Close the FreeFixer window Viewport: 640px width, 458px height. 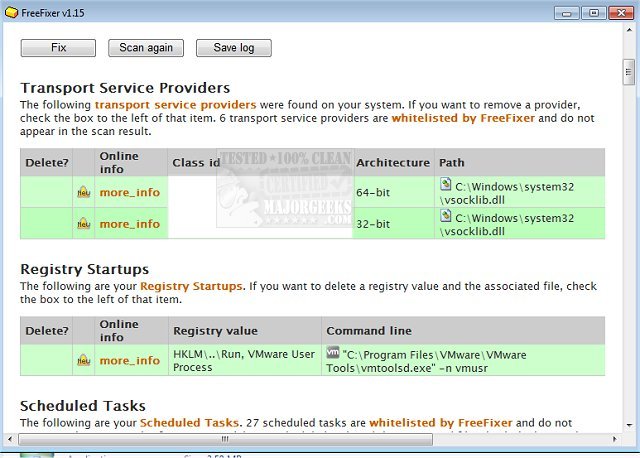[x=621, y=13]
